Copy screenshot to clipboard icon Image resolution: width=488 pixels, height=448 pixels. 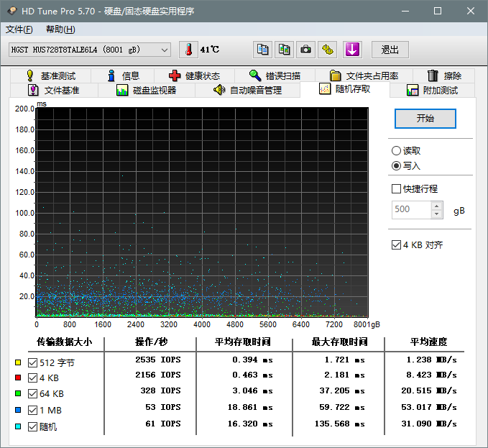pos(284,50)
